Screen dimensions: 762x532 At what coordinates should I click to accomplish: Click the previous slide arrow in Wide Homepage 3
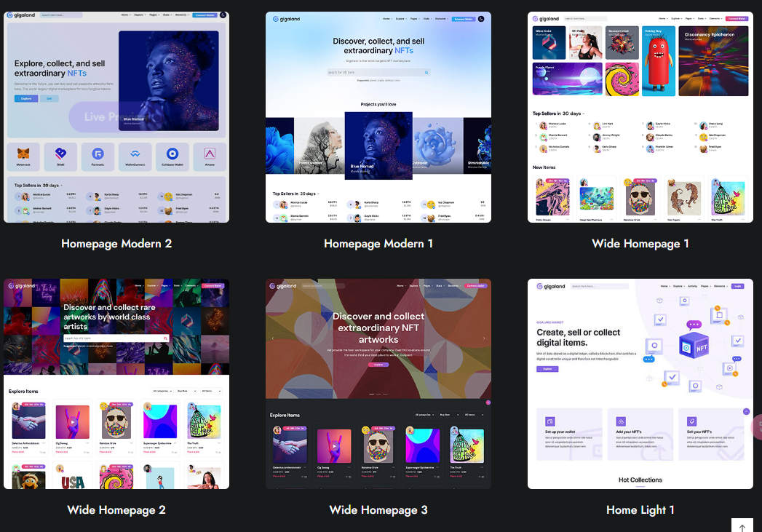[x=272, y=338]
